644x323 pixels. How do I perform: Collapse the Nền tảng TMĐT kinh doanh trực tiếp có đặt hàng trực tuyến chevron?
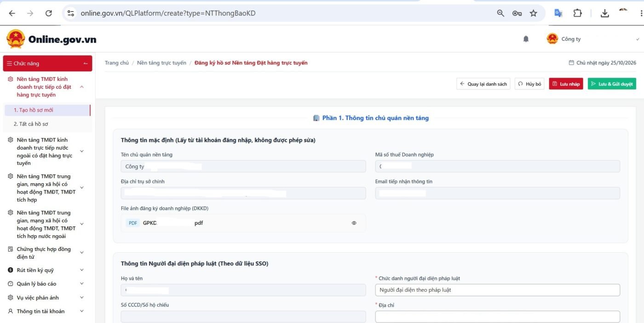coord(82,87)
